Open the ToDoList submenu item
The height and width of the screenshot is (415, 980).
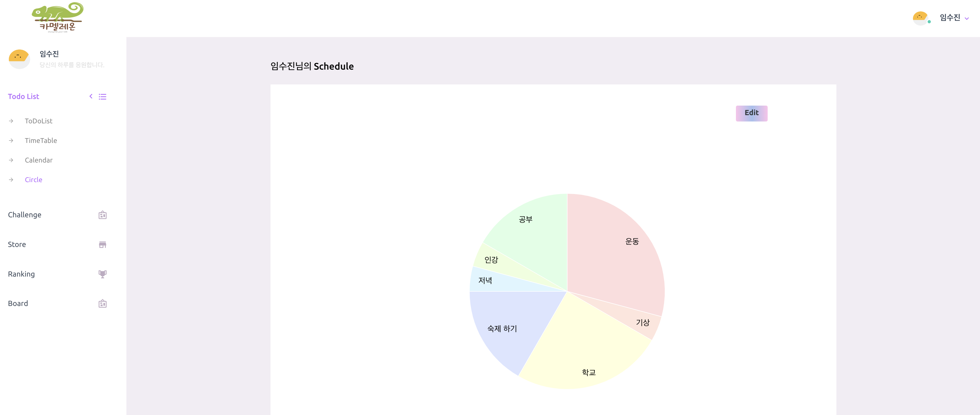38,121
